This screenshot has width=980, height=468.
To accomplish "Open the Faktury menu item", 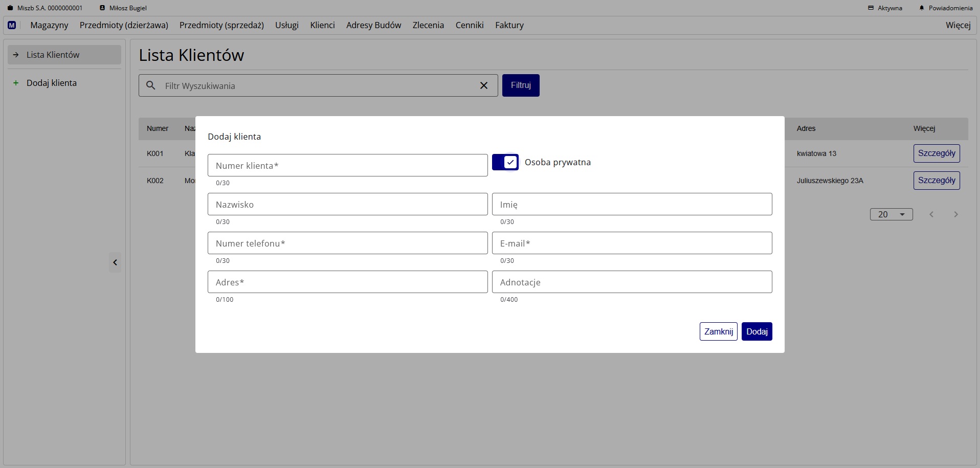I will (509, 25).
